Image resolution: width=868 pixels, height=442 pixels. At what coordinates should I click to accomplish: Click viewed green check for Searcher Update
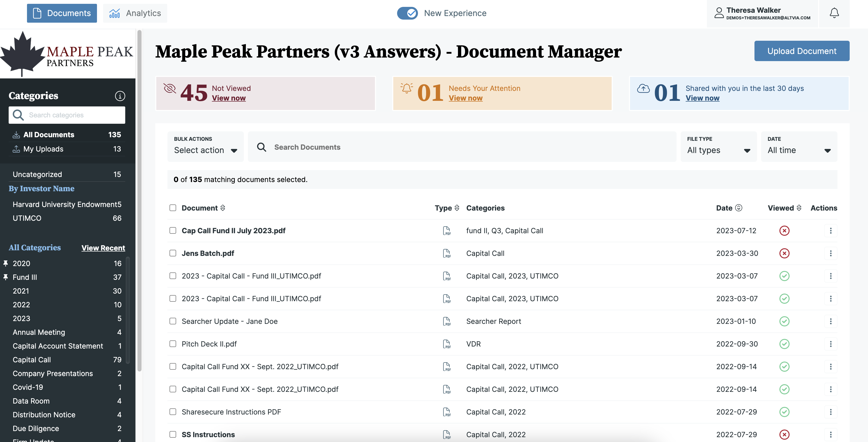785,321
